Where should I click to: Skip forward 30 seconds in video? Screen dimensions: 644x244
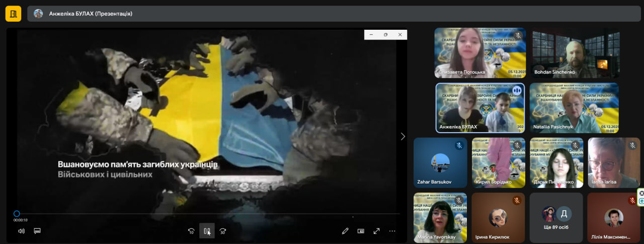(x=223, y=231)
